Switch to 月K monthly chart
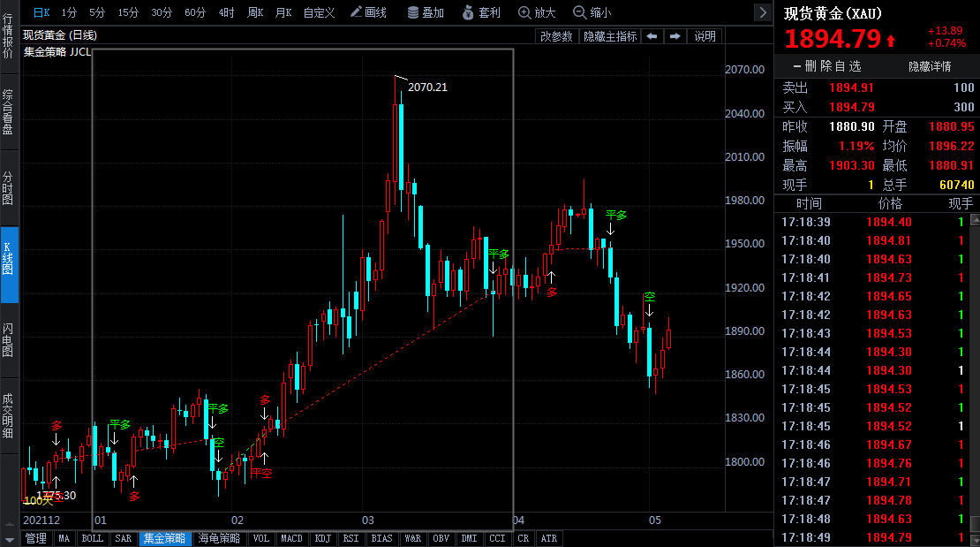This screenshot has height=547, width=980. click(x=283, y=12)
